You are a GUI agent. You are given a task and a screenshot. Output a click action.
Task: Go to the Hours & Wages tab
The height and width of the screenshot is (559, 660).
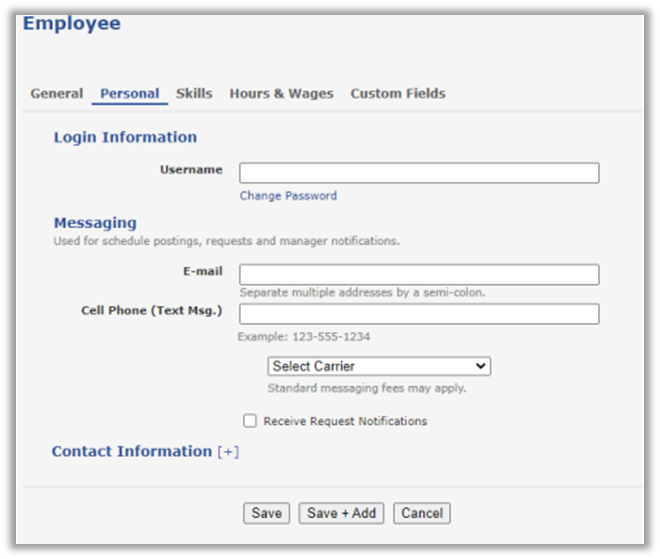(281, 94)
